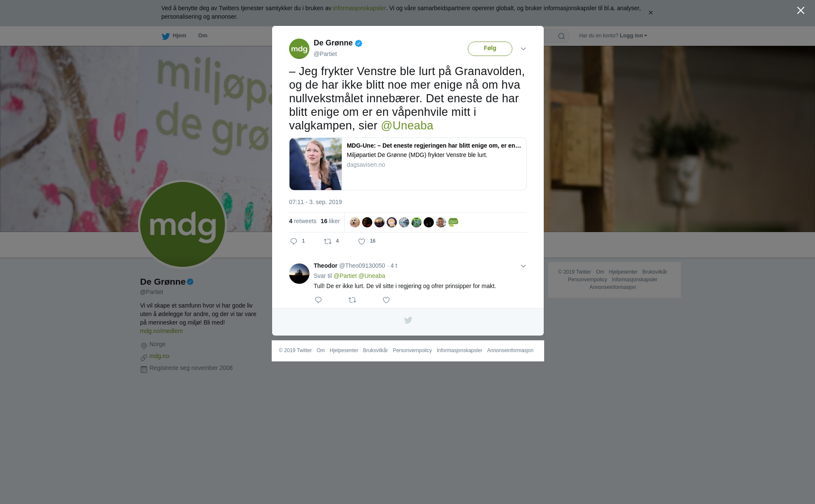The width and height of the screenshot is (815, 504).
Task: Reply to Theodor's comment via the bubble icon
Action: (318, 300)
